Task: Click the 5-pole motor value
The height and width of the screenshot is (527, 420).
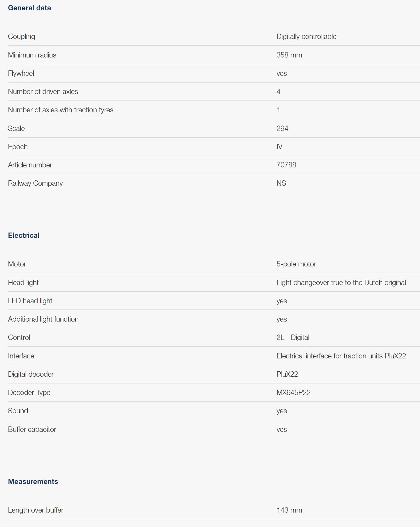Action: click(x=296, y=264)
